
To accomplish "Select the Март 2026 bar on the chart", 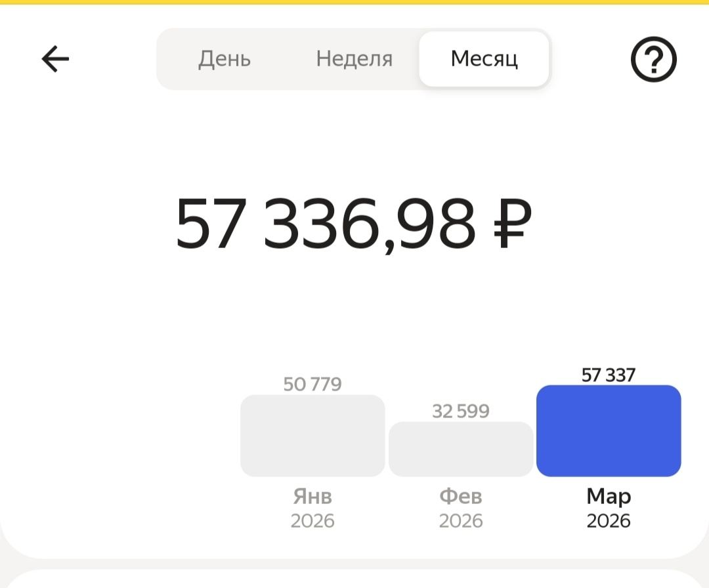I will point(608,431).
